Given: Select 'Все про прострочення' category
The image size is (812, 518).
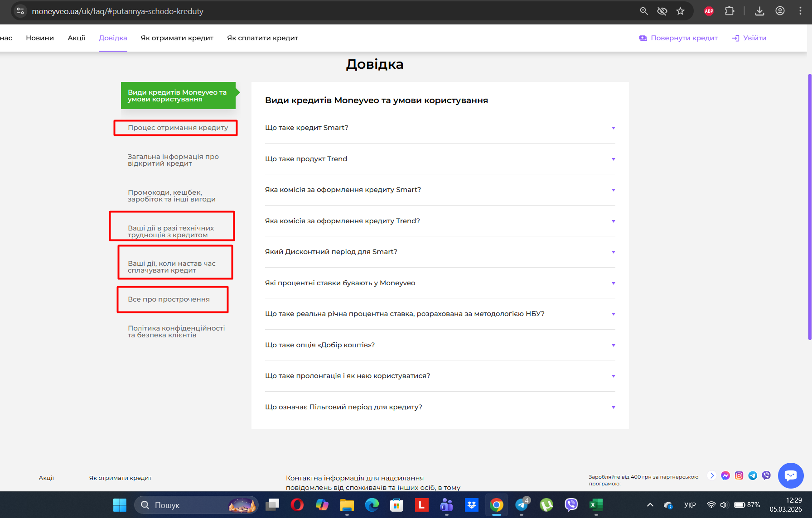Looking at the screenshot, I should click(169, 299).
